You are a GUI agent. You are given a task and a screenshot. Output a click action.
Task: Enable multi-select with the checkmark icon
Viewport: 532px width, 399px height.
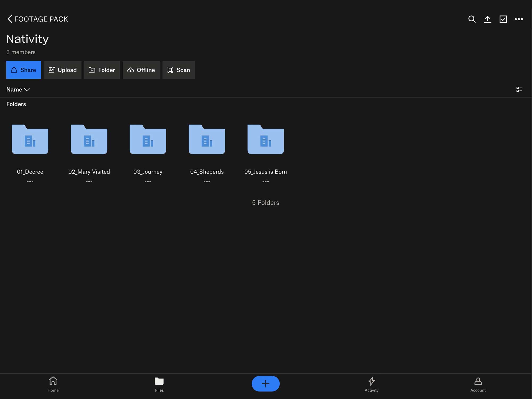[503, 19]
